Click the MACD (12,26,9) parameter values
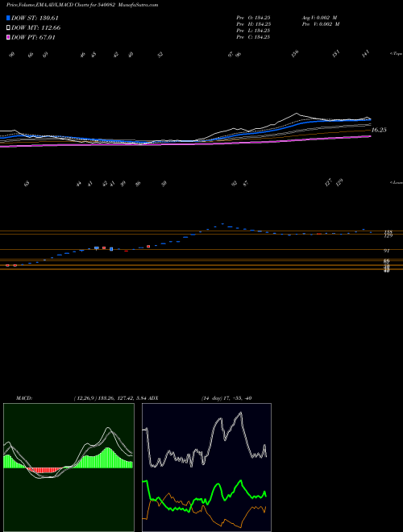Viewport: 403px width, 532px height. (110, 398)
